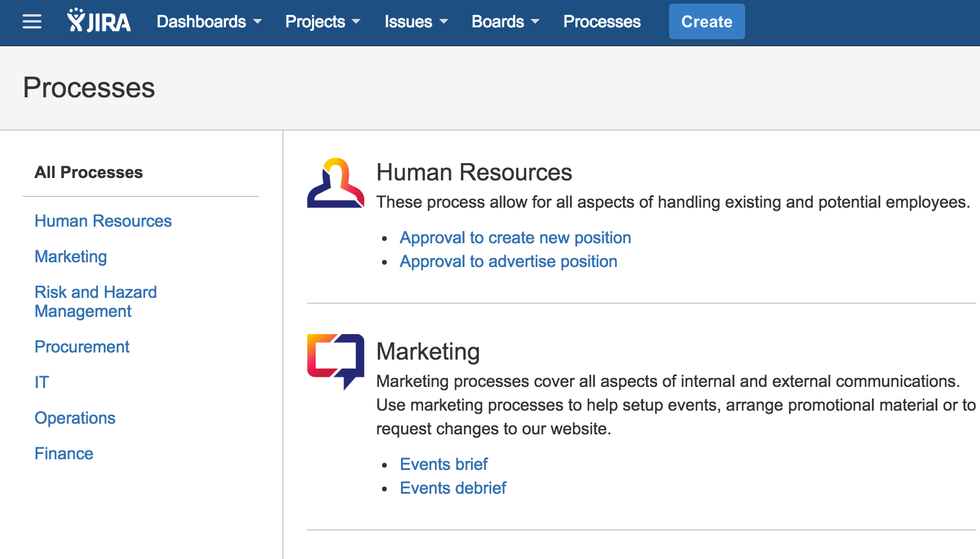The image size is (980, 559).
Task: Expand the Projects dropdown menu
Action: 323,22
